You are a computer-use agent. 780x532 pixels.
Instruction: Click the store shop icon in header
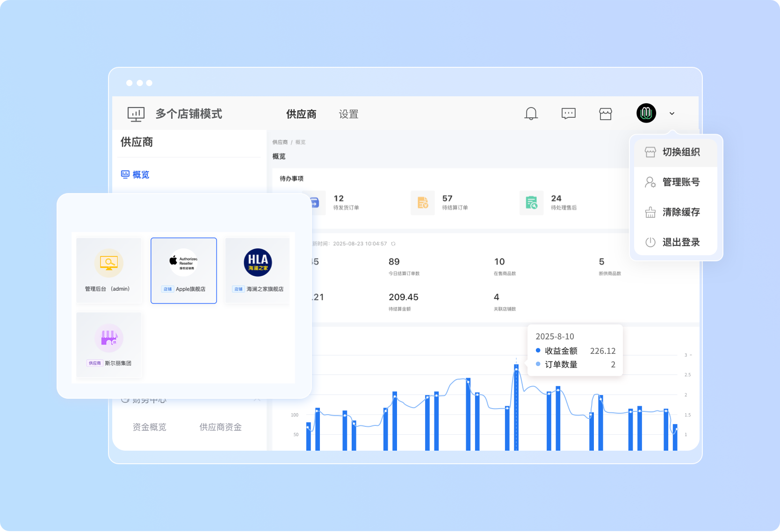tap(605, 114)
